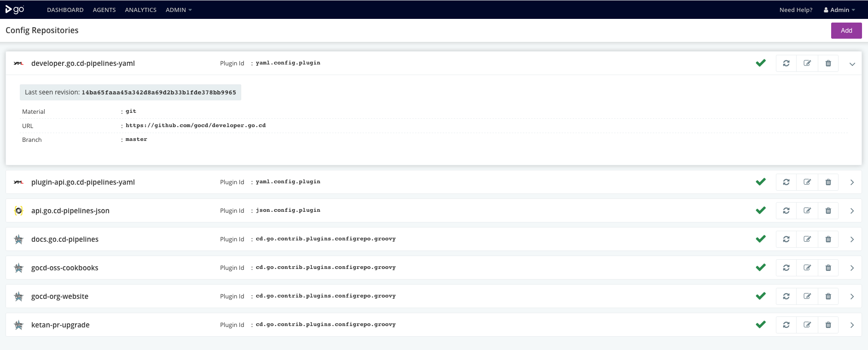Collapse the developer.go.cd-pipelines-yaml repository details
Screen dimensions: 868x350
point(852,64)
